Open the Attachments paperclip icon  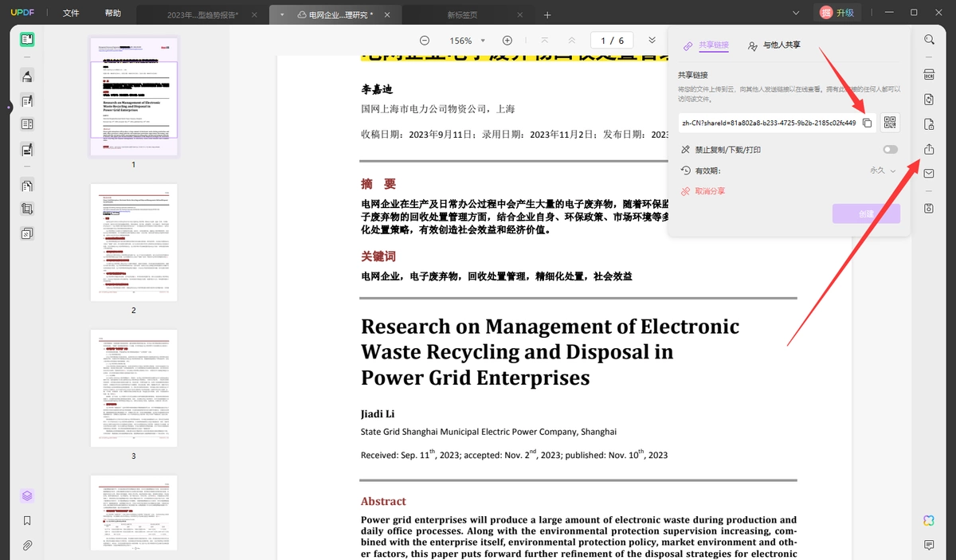(27, 546)
